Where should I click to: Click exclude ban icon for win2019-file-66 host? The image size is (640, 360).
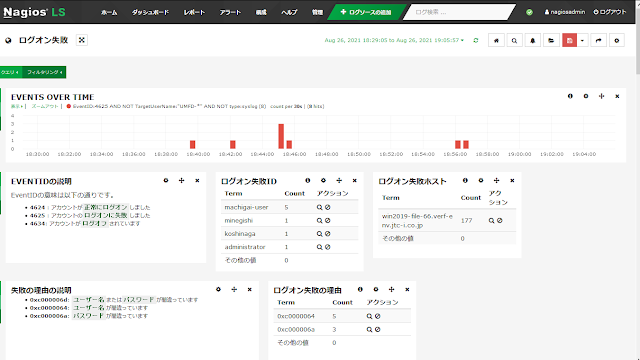coord(500,220)
